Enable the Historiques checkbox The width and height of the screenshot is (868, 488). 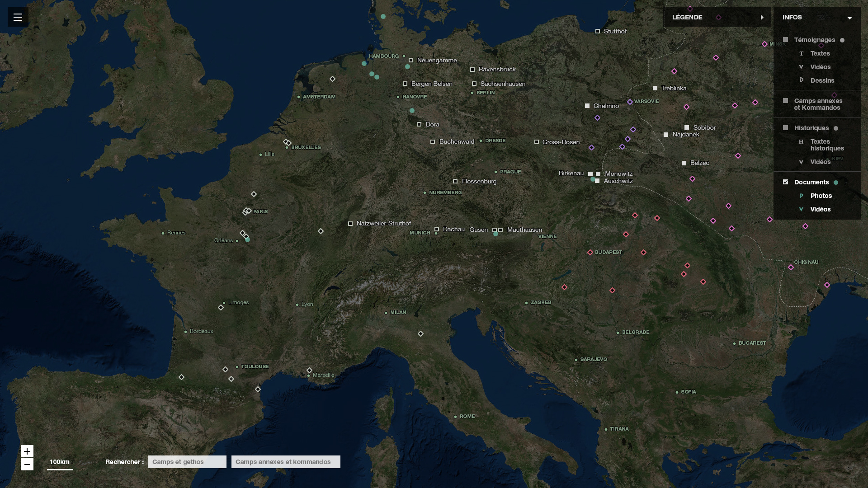point(785,128)
